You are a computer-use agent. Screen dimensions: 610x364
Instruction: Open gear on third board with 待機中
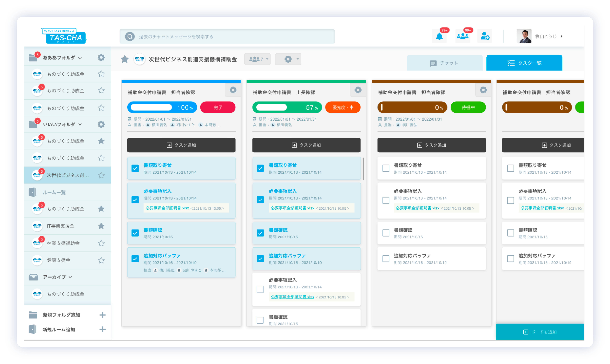tap(483, 90)
